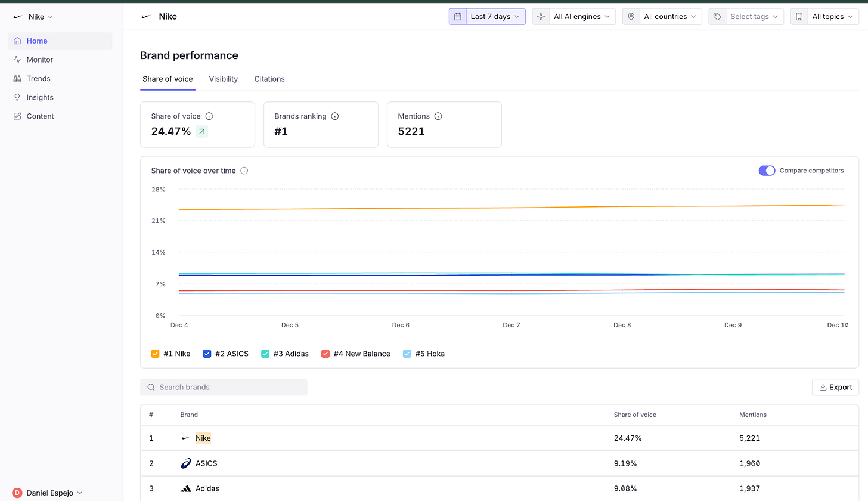The width and height of the screenshot is (868, 501).
Task: Uncheck the #5 Hoka legend checkbox
Action: click(407, 354)
